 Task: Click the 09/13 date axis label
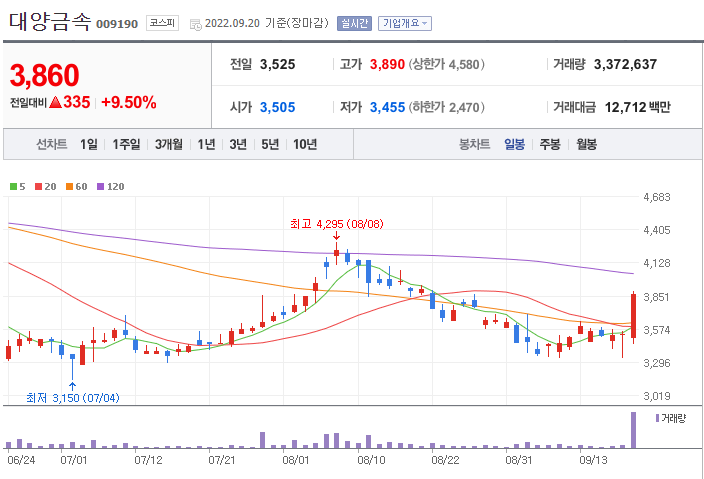tap(593, 461)
